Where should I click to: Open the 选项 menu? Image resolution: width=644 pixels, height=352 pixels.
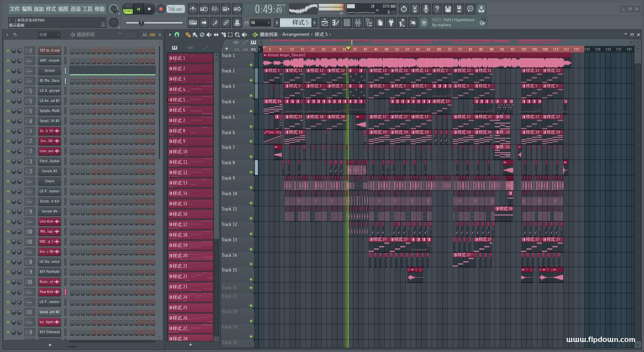pos(75,9)
